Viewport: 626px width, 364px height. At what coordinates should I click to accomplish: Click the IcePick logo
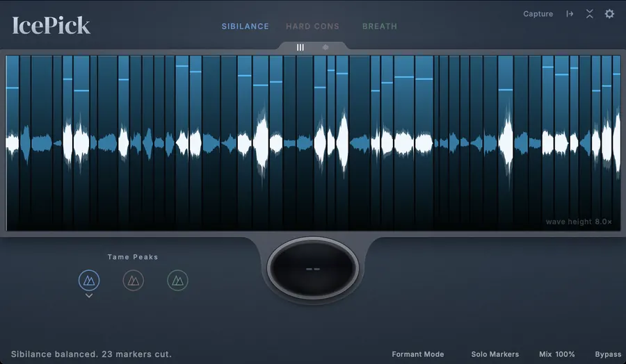pos(51,26)
